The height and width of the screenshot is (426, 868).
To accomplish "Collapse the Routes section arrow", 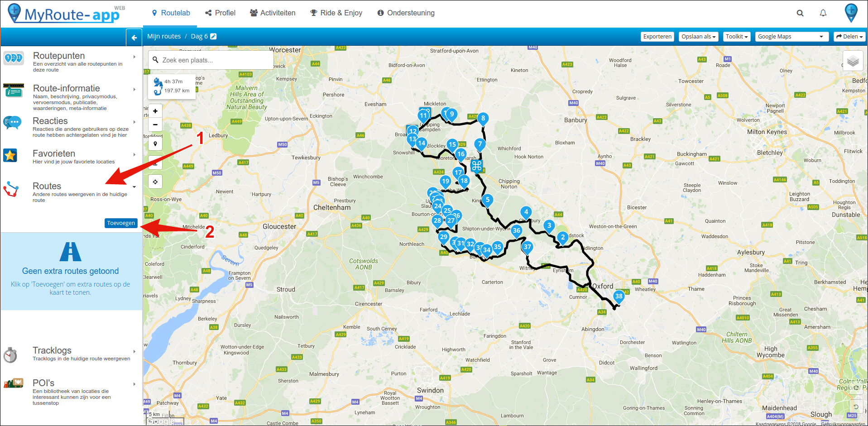I will click(x=134, y=187).
